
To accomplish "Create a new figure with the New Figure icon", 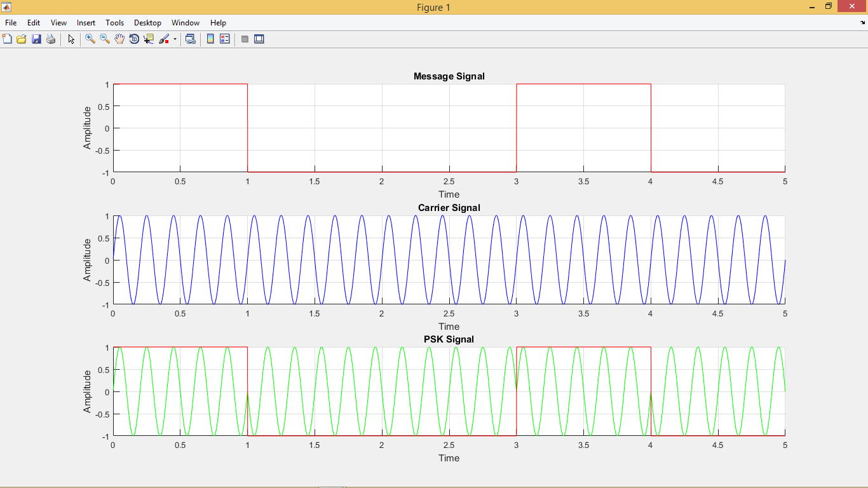I will tap(8, 39).
